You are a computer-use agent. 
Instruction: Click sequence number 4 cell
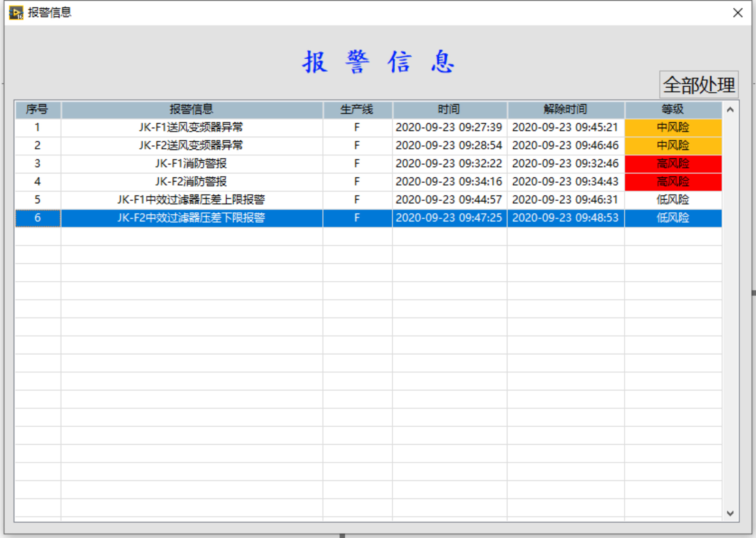pos(38,182)
